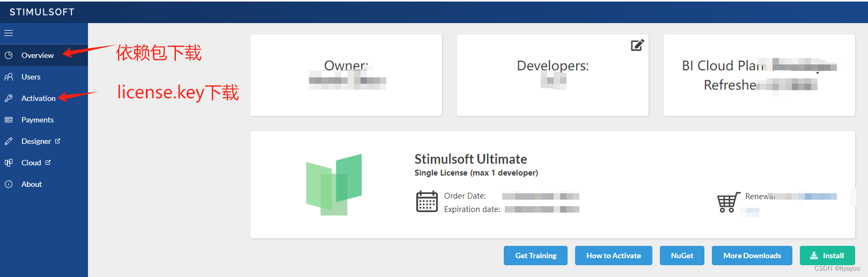Click external-link icon beside Designer

(x=57, y=141)
